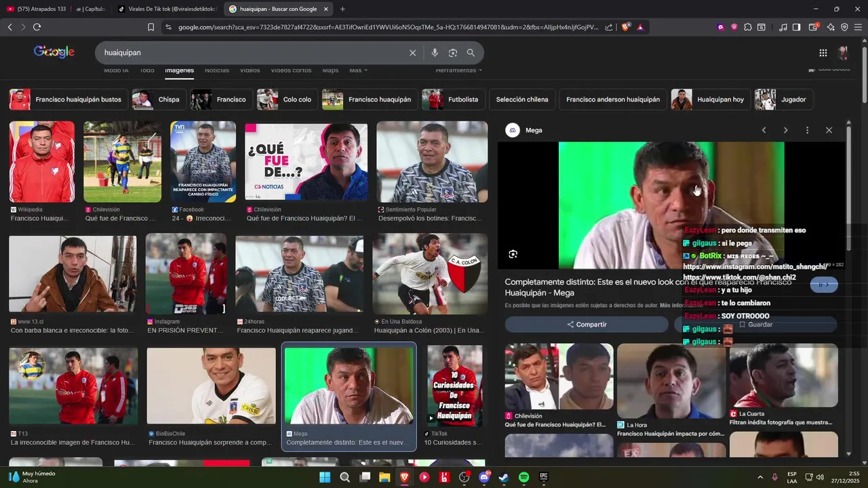868x488 pixels.
Task: Submit search with the magnifier icon
Action: click(471, 53)
